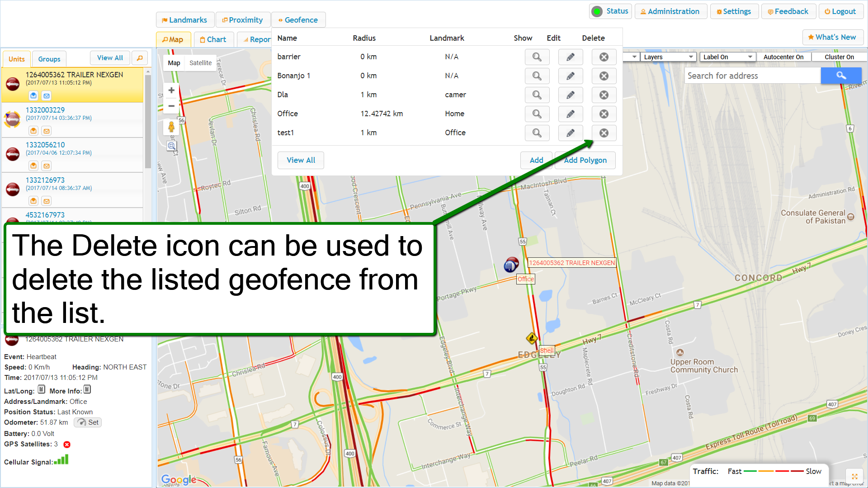Open the Chart tab
The image size is (868, 488).
click(x=213, y=39)
